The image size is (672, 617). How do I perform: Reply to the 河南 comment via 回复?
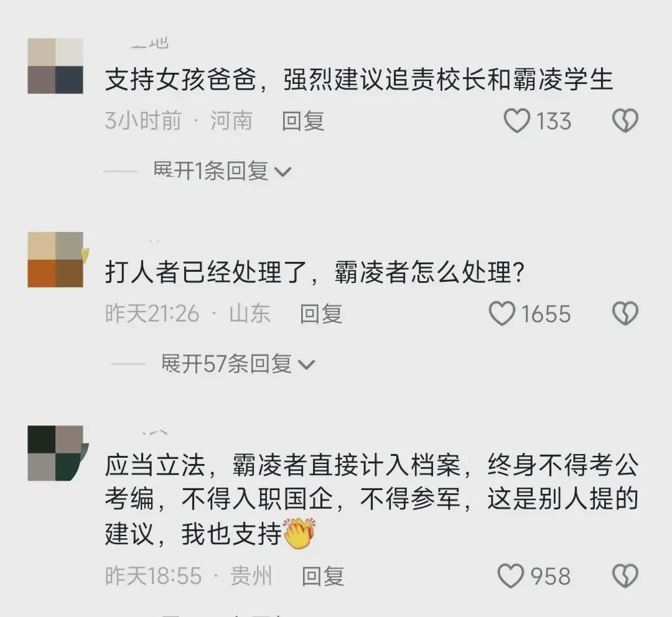(x=303, y=121)
